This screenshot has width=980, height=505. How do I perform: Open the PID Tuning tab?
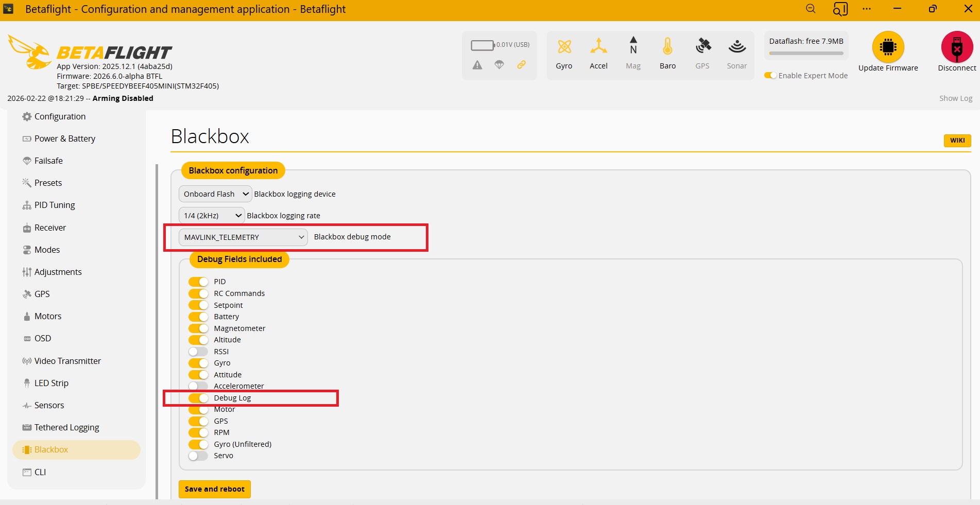tap(55, 205)
